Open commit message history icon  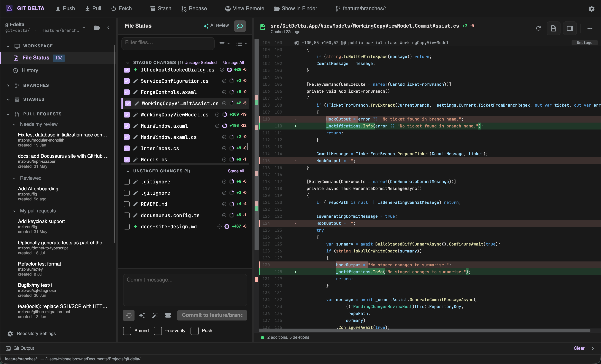tap(129, 315)
